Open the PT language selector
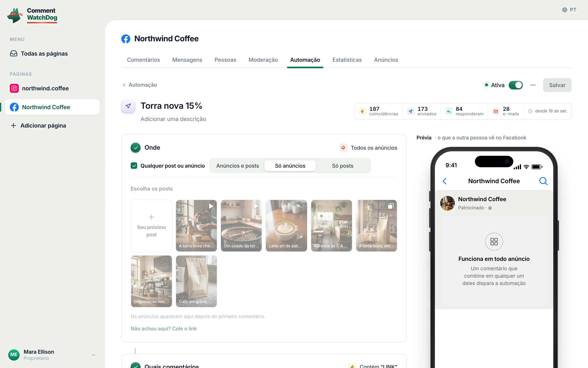 tap(569, 10)
